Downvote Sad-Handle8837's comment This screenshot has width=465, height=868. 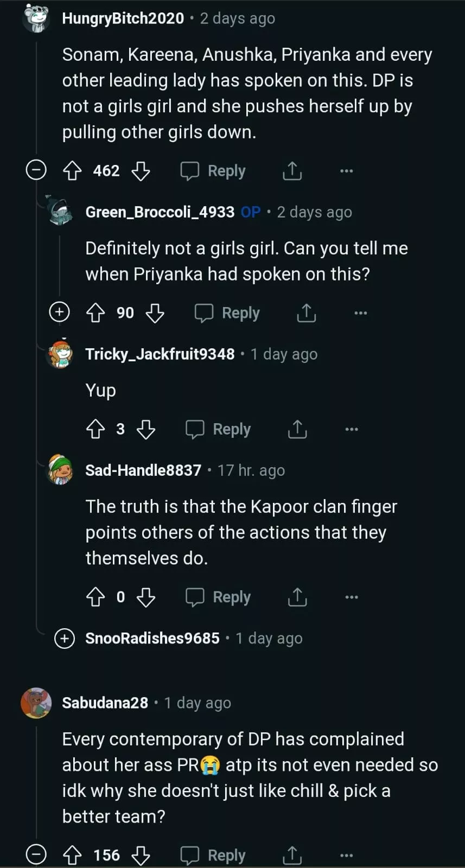[x=146, y=597]
